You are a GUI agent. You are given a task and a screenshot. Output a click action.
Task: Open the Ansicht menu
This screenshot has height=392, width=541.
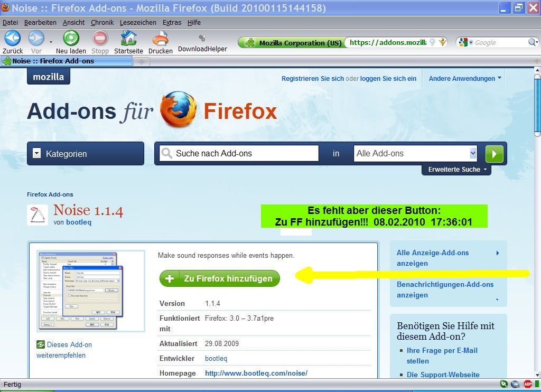tap(73, 22)
